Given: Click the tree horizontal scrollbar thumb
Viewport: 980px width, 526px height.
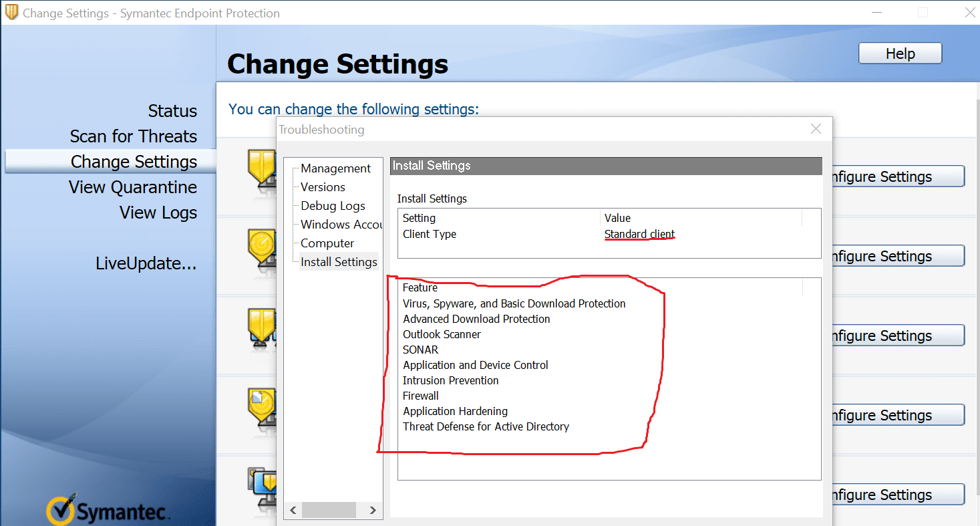Looking at the screenshot, I should [x=329, y=510].
